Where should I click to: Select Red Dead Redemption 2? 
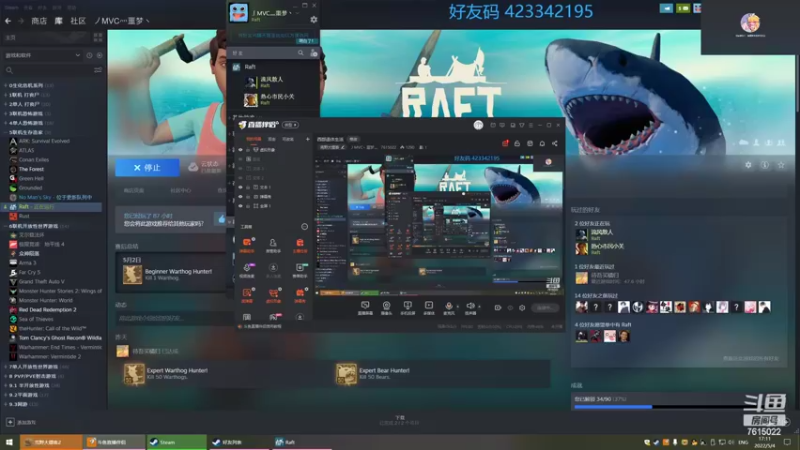click(x=47, y=310)
